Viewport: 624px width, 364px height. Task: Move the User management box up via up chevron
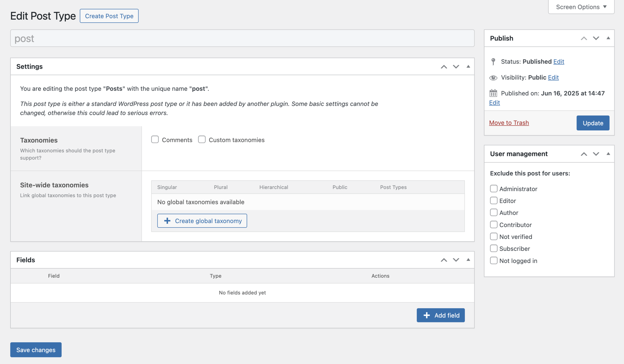(584, 154)
